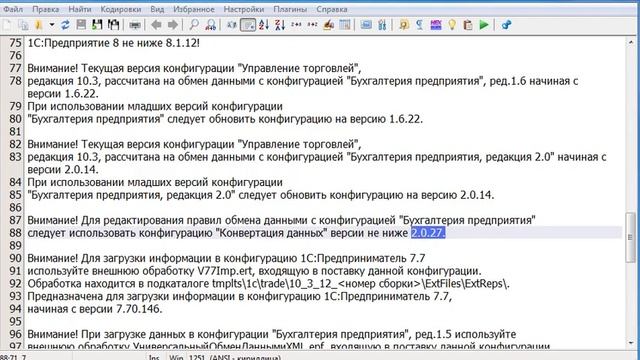Open the Найти menu
The height and width of the screenshot is (360, 640).
point(80,9)
